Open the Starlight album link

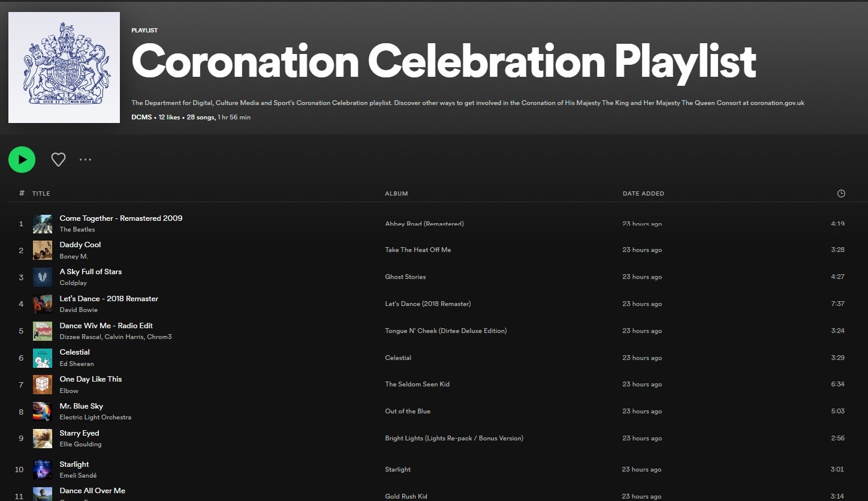(398, 469)
